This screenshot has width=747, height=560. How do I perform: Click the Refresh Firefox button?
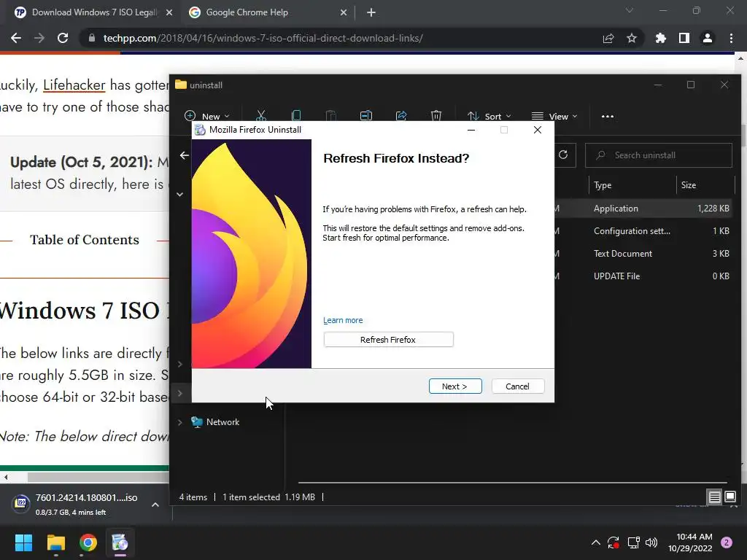pos(388,340)
